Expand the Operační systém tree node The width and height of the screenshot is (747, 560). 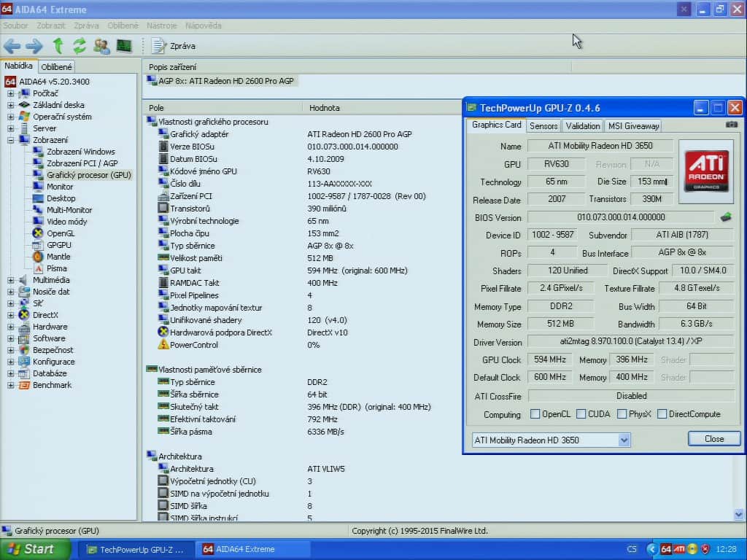(10, 117)
